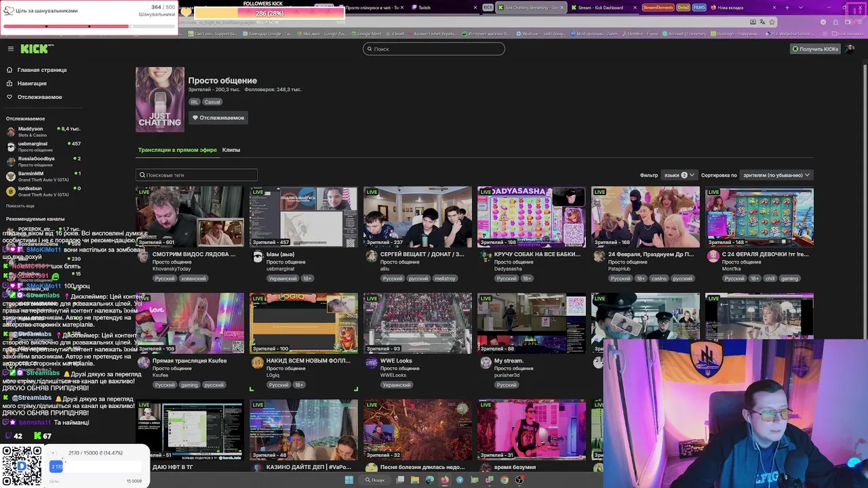The height and width of the screenshot is (488, 868).
Task: Click the home icon beside Главная страница
Action: pyautogui.click(x=9, y=70)
